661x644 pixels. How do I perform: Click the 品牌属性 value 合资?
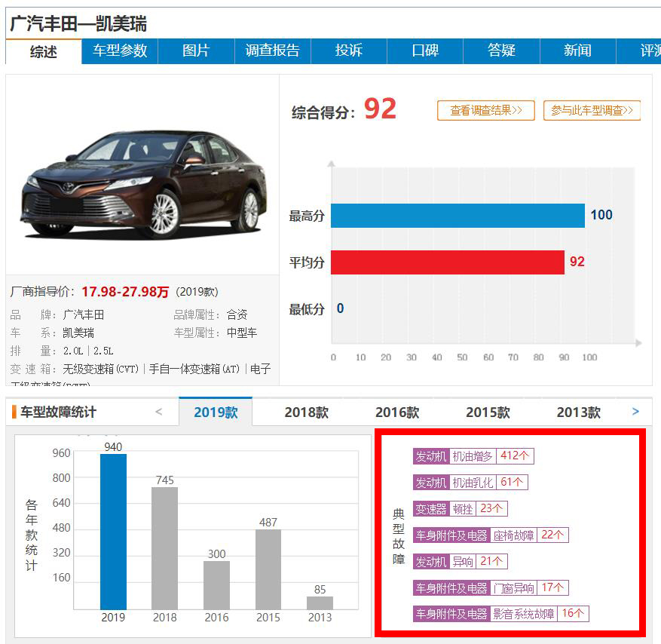pos(237,314)
